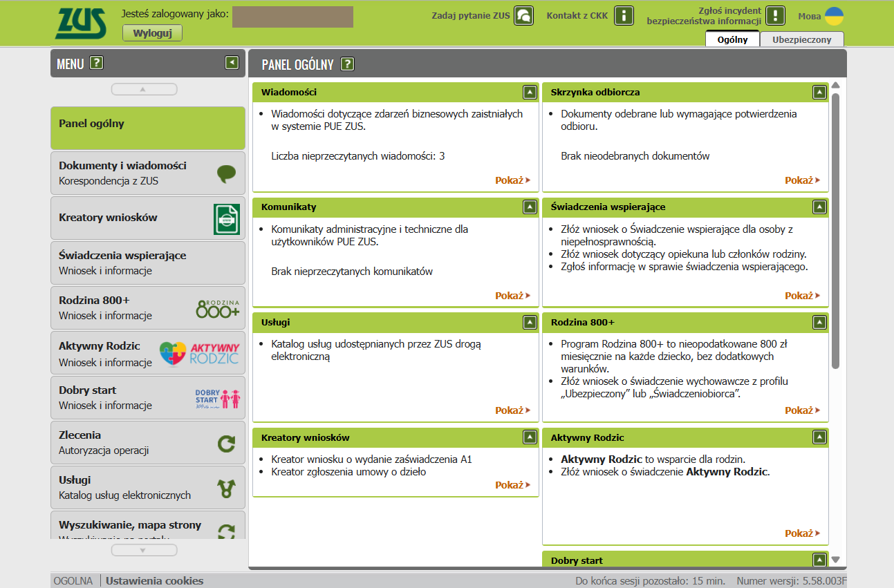The height and width of the screenshot is (588, 894).
Task: Click the ZUS logo in header
Action: coord(81,23)
